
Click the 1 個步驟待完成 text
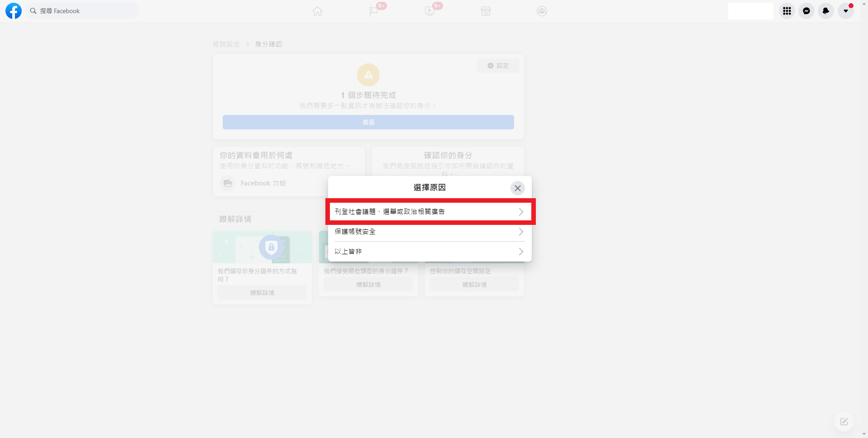click(368, 95)
